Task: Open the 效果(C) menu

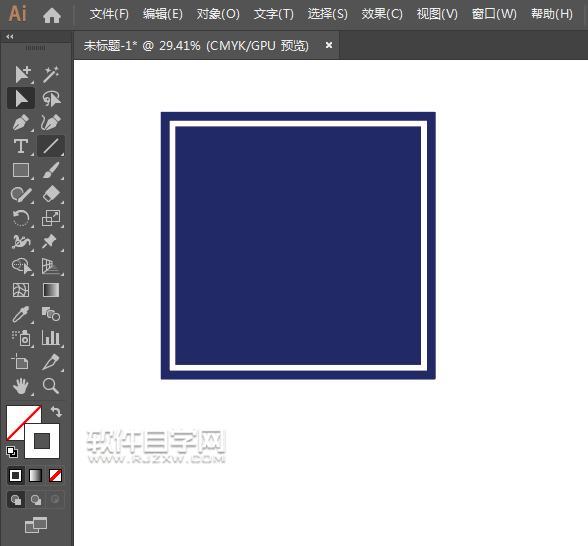Action: point(382,14)
